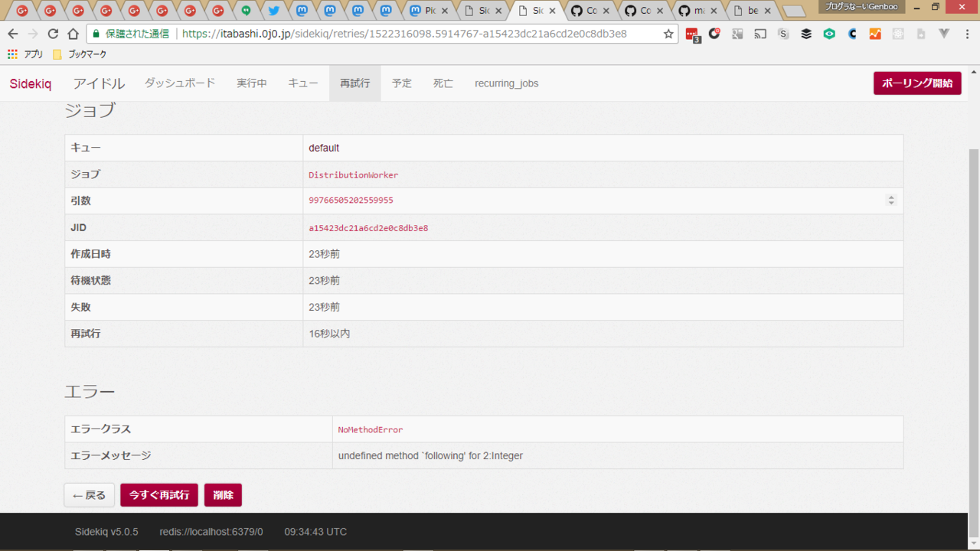Image resolution: width=980 pixels, height=551 pixels.
Task: Open the アプリ apps shortcut
Action: (x=25, y=54)
